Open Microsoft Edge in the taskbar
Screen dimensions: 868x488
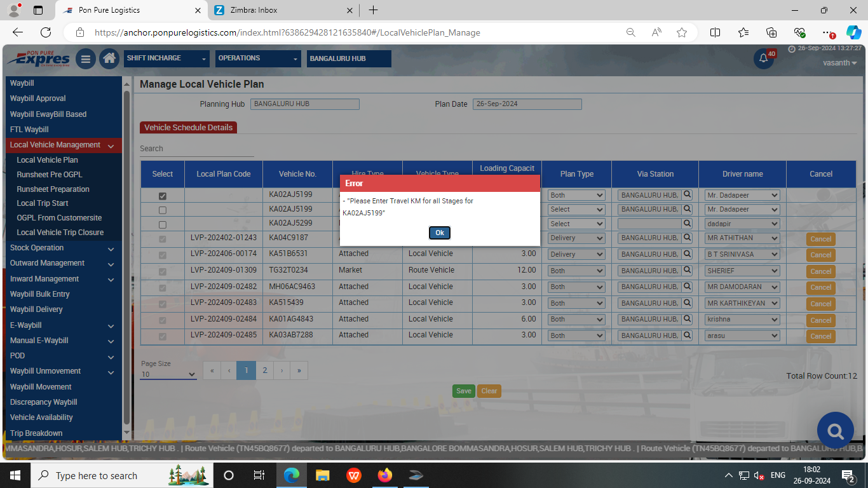292,475
